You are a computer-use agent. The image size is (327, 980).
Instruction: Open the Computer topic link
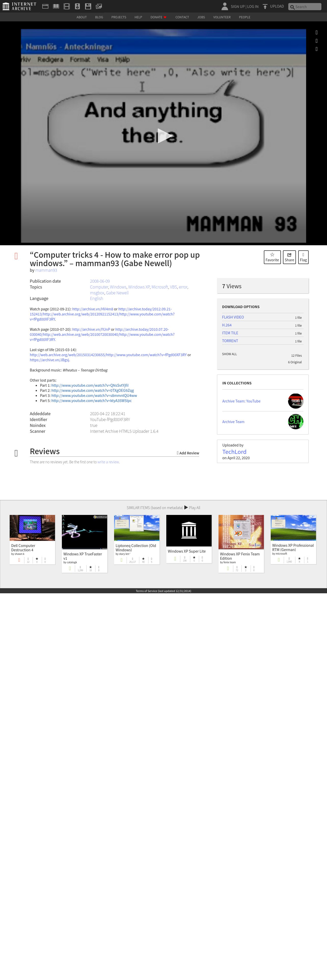point(99,287)
